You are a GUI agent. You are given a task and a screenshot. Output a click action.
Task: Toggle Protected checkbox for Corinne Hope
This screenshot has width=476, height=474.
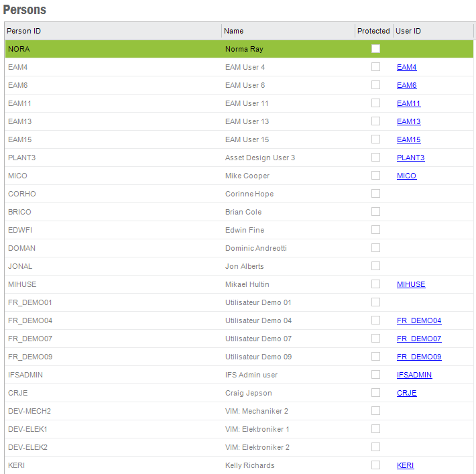click(x=375, y=194)
